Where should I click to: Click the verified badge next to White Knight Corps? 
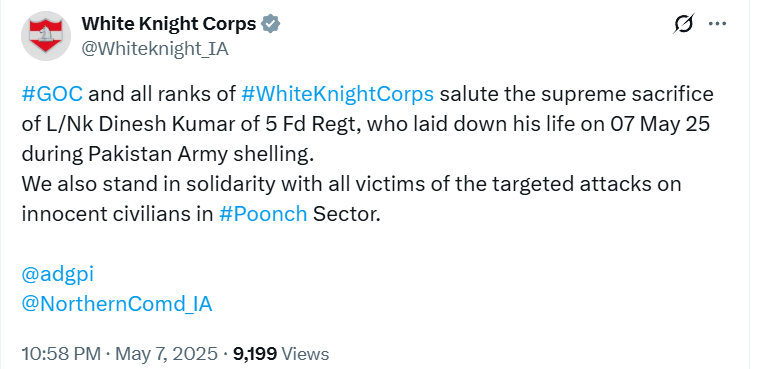point(271,23)
